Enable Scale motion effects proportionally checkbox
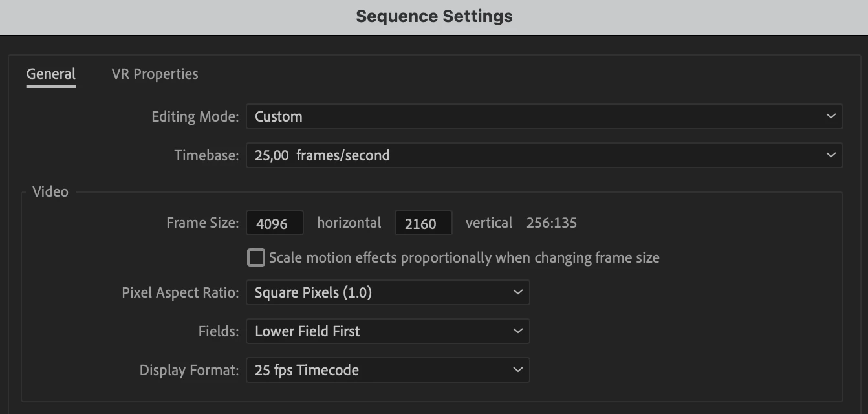 click(256, 258)
